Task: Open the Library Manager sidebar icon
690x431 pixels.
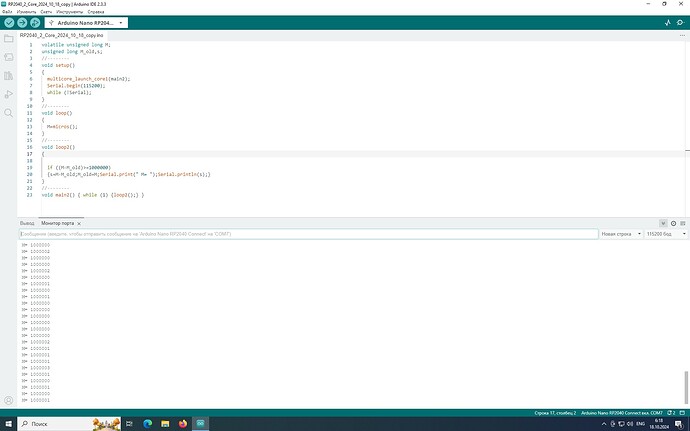Action: click(8, 76)
